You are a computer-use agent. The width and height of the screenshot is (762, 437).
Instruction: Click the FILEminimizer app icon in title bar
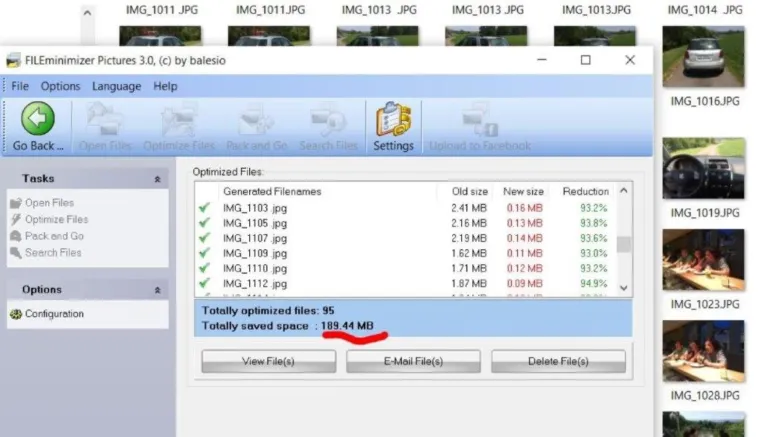pyautogui.click(x=14, y=60)
